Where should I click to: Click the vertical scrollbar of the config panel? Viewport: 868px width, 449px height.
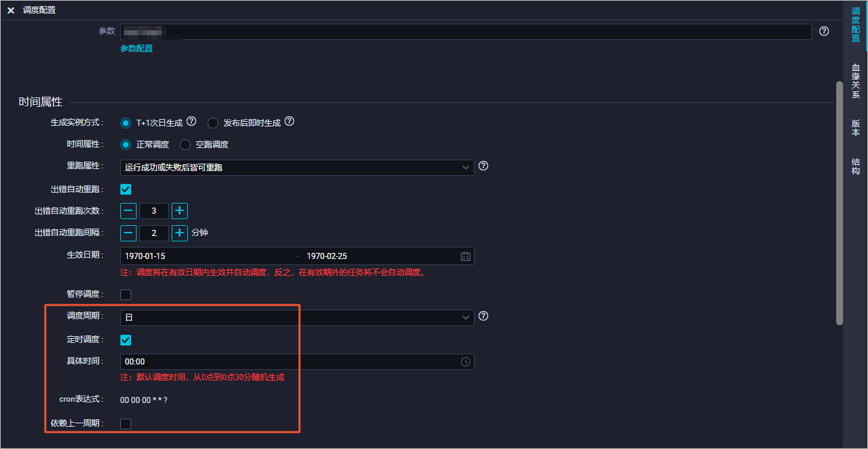840,203
